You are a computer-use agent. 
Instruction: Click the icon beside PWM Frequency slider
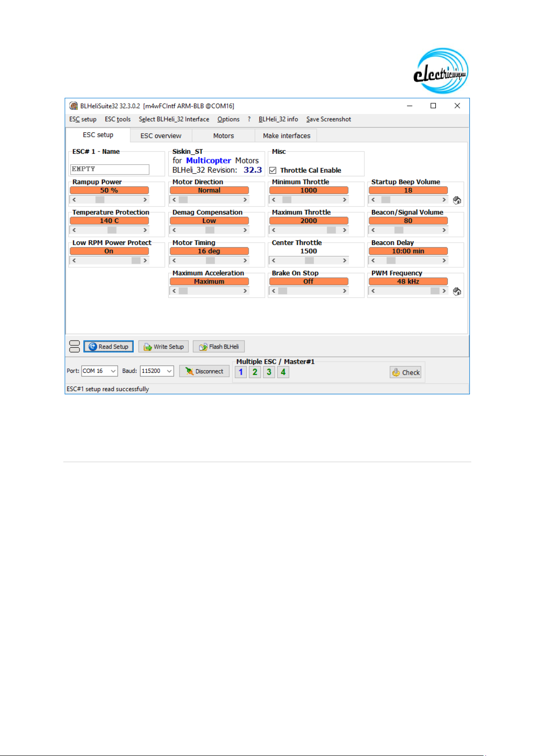click(x=457, y=292)
